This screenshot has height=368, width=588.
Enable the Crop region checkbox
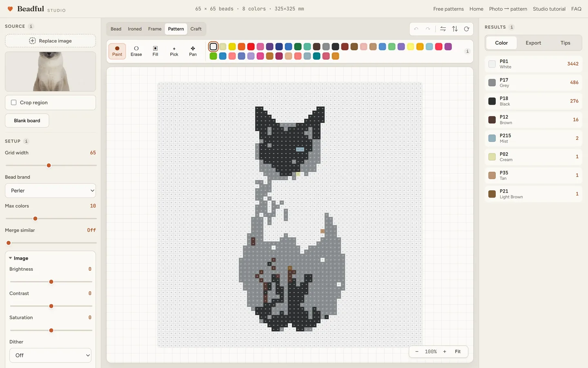pos(14,103)
